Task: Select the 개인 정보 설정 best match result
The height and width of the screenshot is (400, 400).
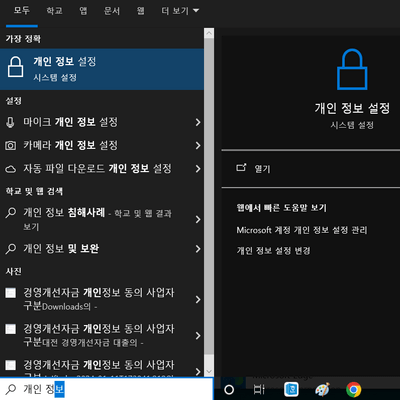Action: (x=102, y=69)
